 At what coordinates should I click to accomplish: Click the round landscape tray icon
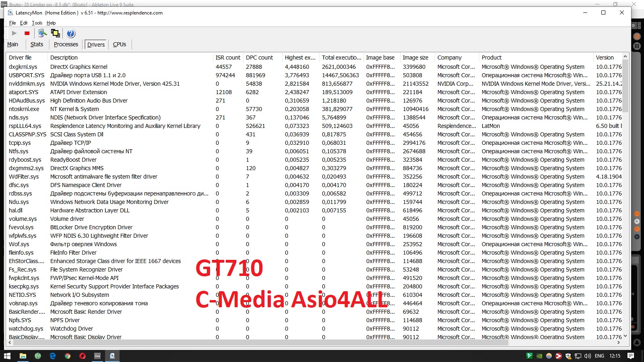coord(549,356)
